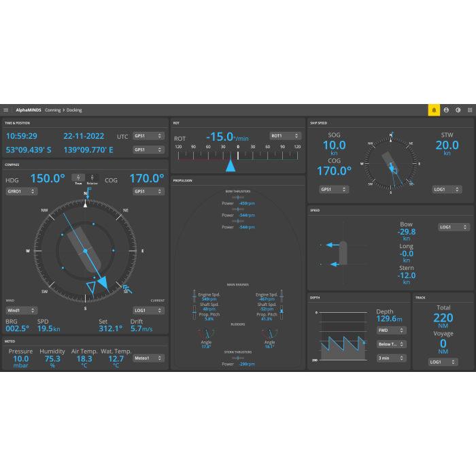Go to Conning in the breadcrumb
The height and width of the screenshot is (476, 476).
(52, 109)
